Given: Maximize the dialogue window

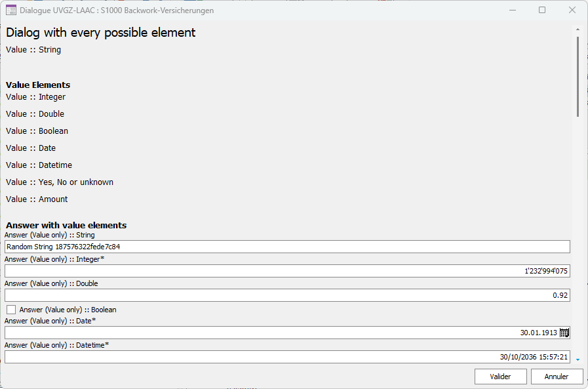Looking at the screenshot, I should (542, 10).
